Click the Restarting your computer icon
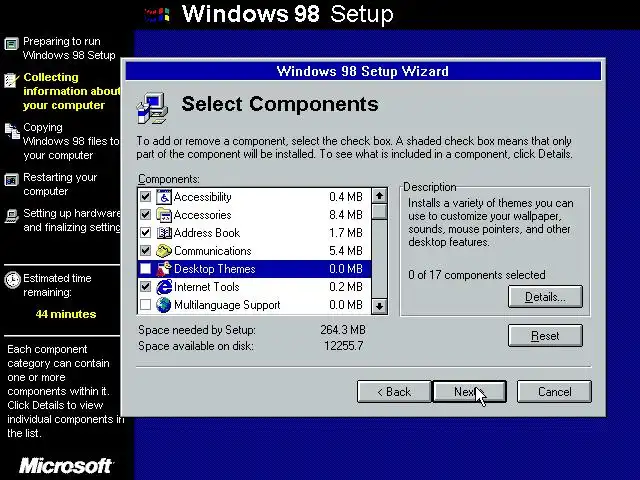Viewport: 640px width, 480px height. tap(11, 180)
